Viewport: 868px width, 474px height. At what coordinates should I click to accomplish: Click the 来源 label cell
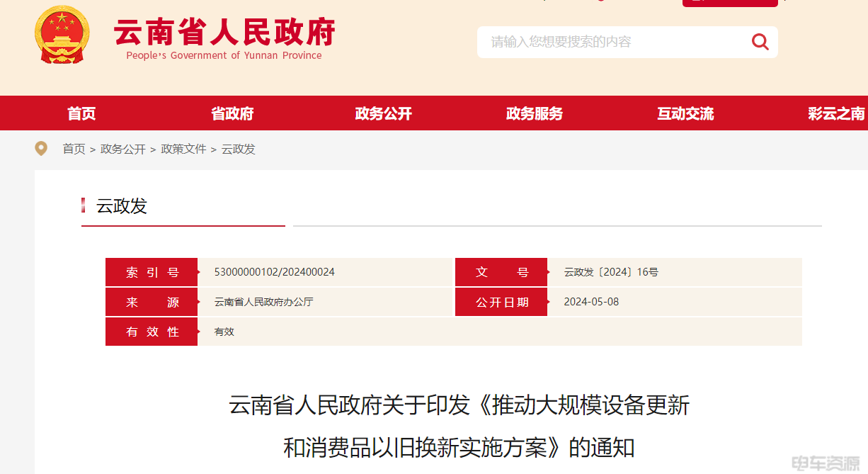[x=152, y=302]
